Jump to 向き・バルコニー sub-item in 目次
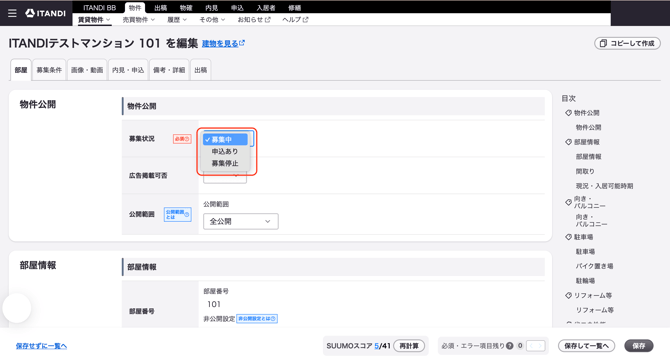This screenshot has width=670, height=364. click(591, 220)
